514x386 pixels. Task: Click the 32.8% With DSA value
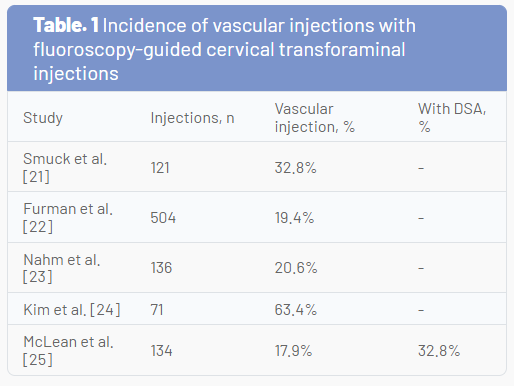439,351
